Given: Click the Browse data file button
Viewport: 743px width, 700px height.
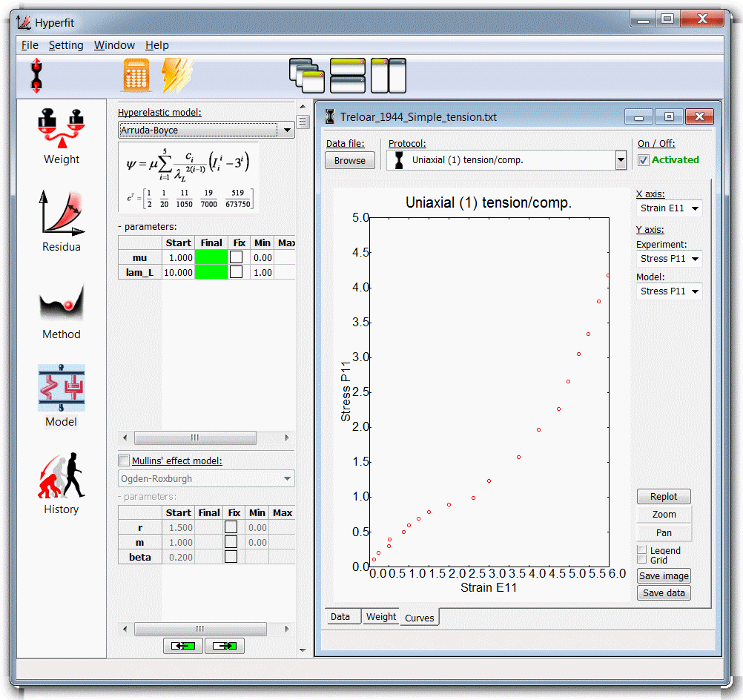Looking at the screenshot, I should tap(350, 160).
